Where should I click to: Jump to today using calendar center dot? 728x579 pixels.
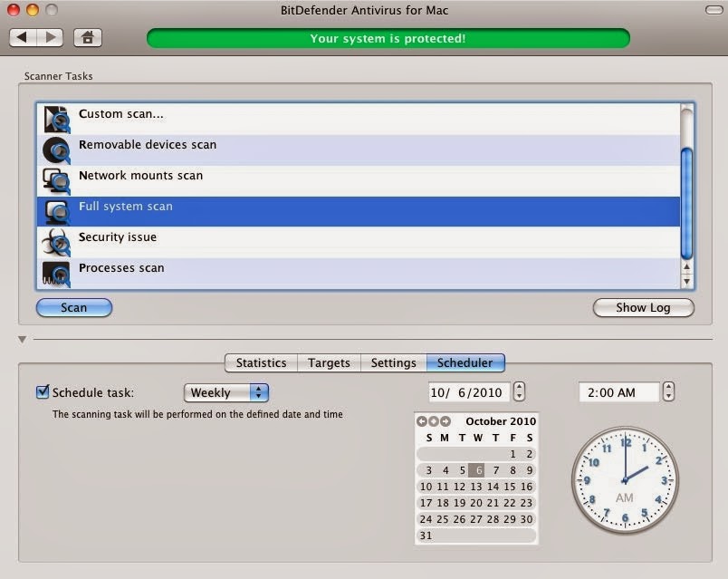(433, 421)
